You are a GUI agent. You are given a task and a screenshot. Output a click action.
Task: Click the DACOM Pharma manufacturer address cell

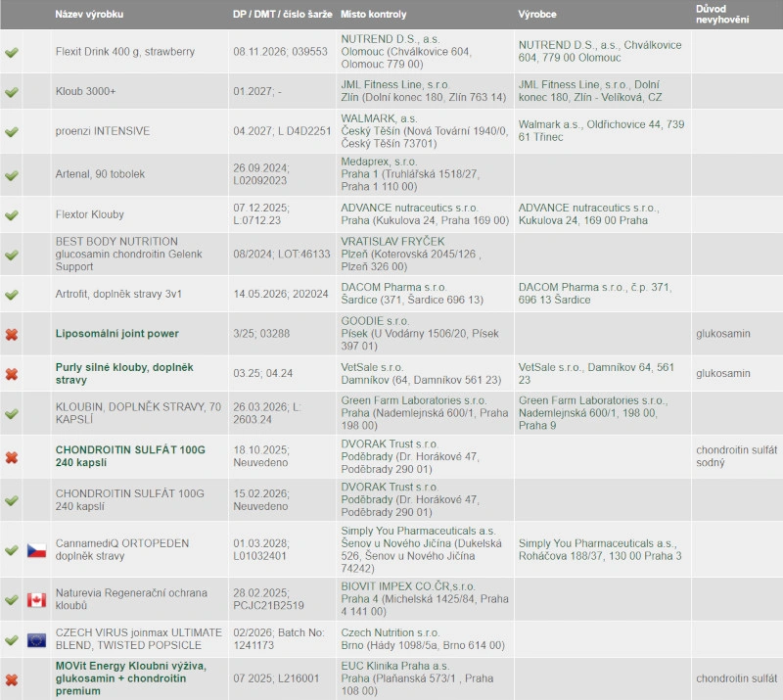coord(595,294)
